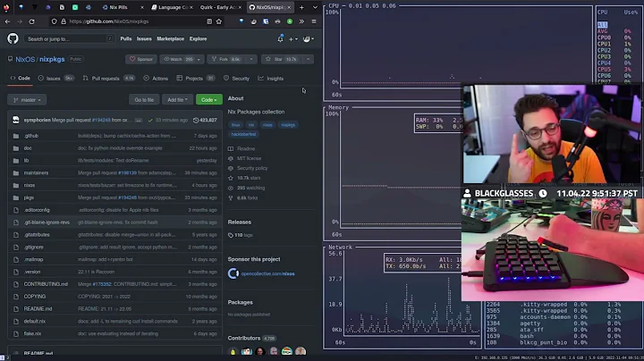Select CPU0 in the system monitor CPU list
The width and height of the screenshot is (644, 361).
[x=614, y=38]
